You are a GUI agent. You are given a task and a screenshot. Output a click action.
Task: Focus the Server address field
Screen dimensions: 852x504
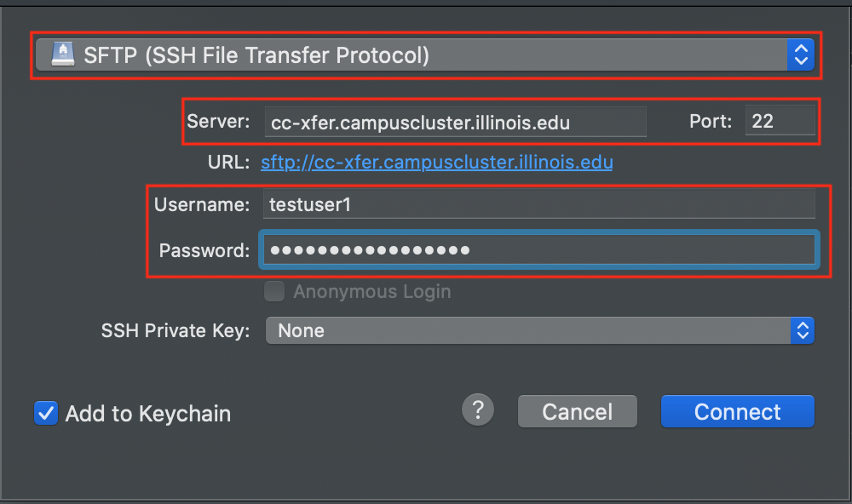point(455,123)
